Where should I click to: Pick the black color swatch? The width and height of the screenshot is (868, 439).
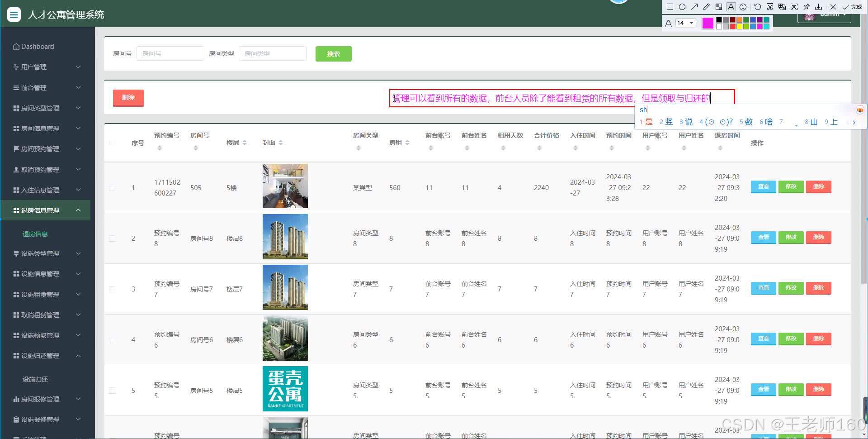pyautogui.click(x=719, y=20)
